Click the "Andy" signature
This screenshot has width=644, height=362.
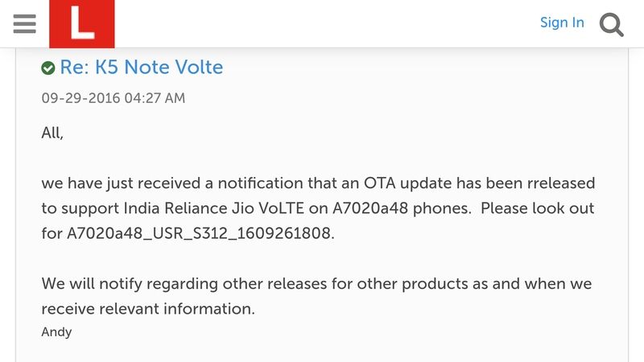click(x=56, y=331)
